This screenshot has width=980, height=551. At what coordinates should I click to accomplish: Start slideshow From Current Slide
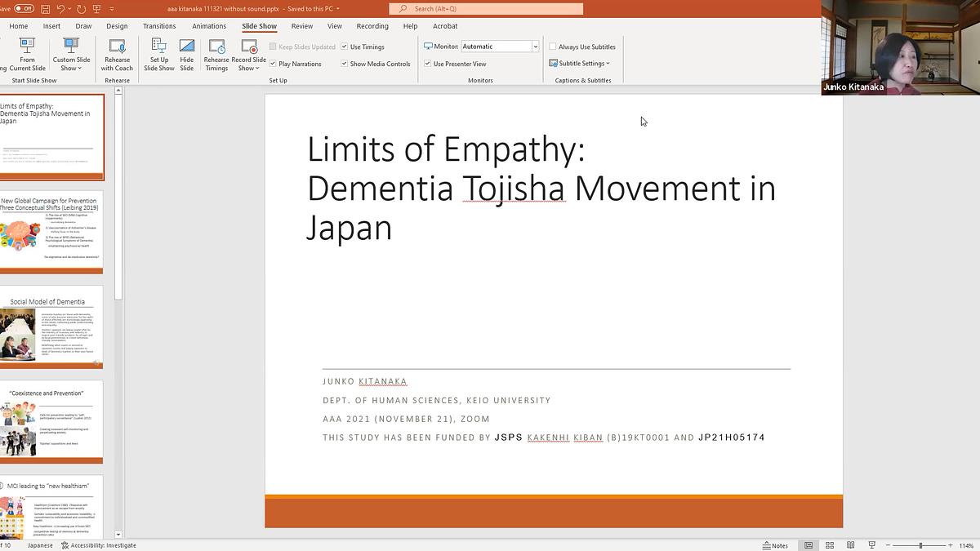pyautogui.click(x=27, y=56)
